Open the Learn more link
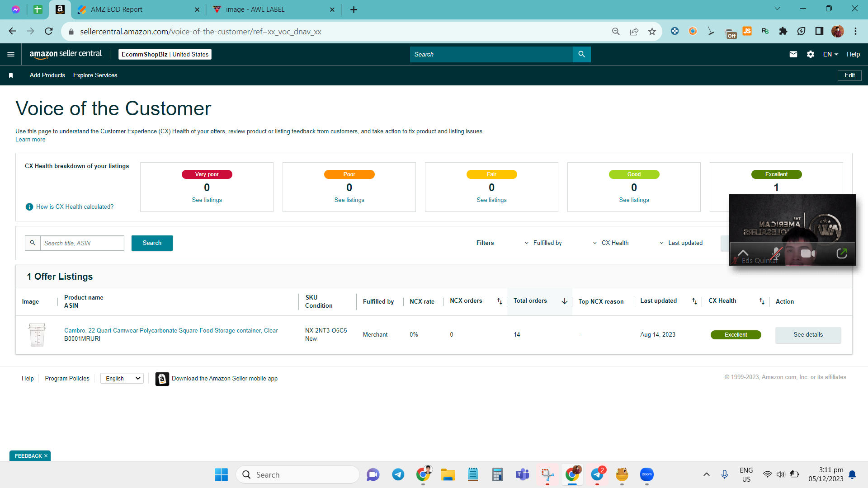This screenshot has height=488, width=868. [30, 140]
